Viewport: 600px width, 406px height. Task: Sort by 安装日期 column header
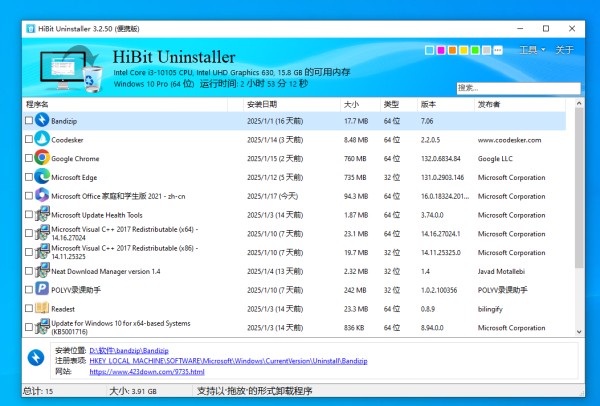(x=292, y=104)
